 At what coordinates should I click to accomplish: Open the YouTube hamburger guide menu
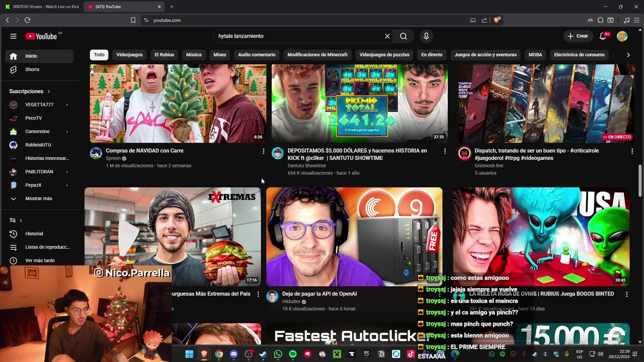[14, 36]
